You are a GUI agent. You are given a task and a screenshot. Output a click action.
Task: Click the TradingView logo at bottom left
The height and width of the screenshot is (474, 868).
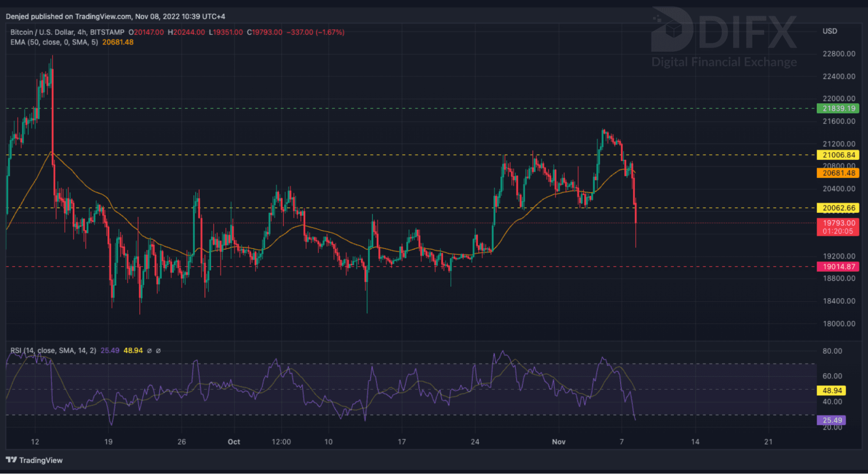[x=34, y=460]
